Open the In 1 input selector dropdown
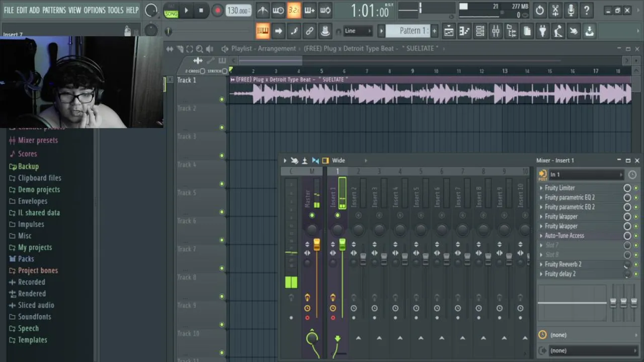This screenshot has height=362, width=644. click(586, 174)
